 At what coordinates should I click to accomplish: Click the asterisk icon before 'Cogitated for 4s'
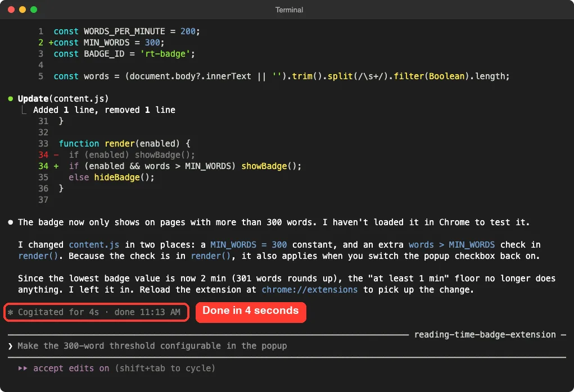(x=11, y=312)
